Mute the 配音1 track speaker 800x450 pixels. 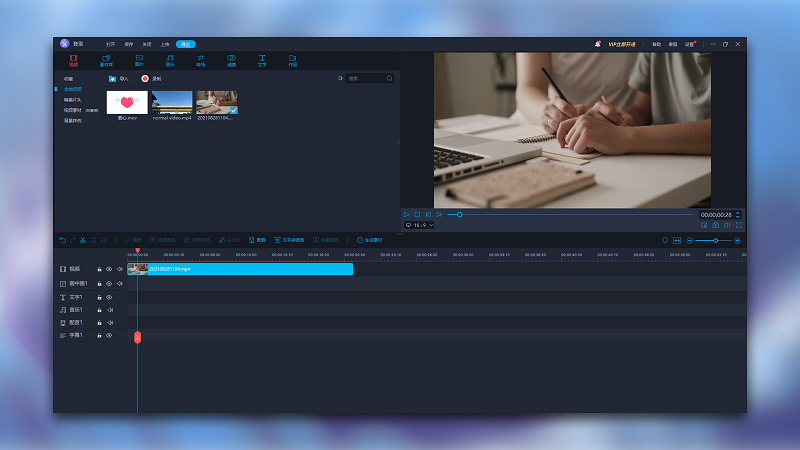110,322
